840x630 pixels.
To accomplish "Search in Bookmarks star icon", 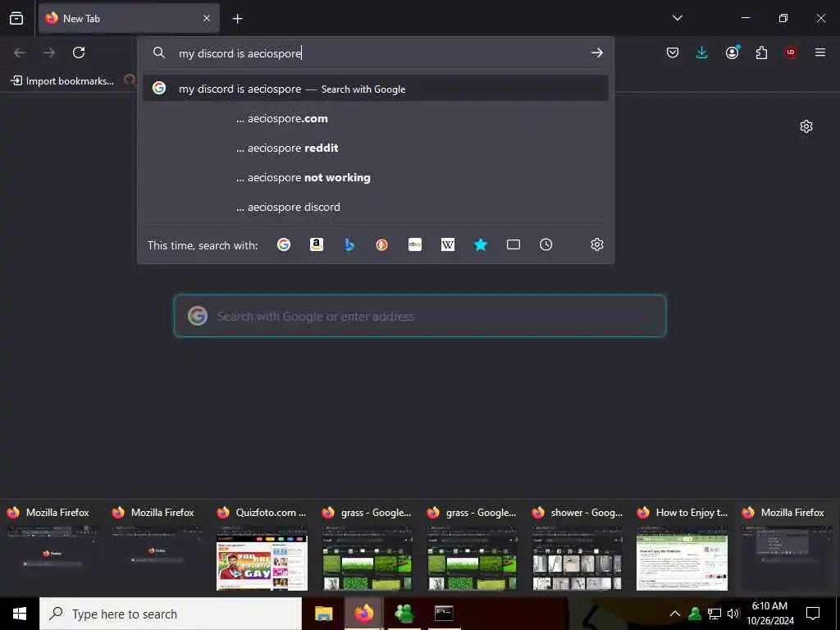I will click(x=481, y=244).
